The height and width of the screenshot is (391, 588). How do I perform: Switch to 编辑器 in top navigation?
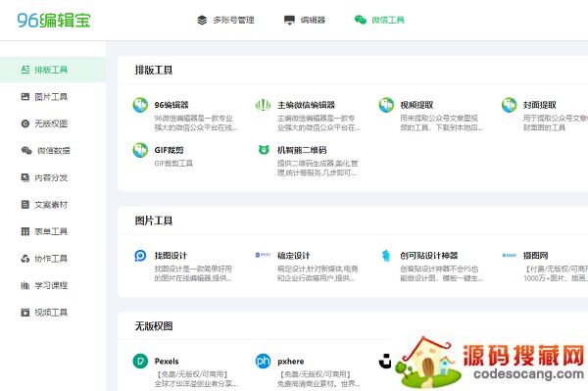313,20
